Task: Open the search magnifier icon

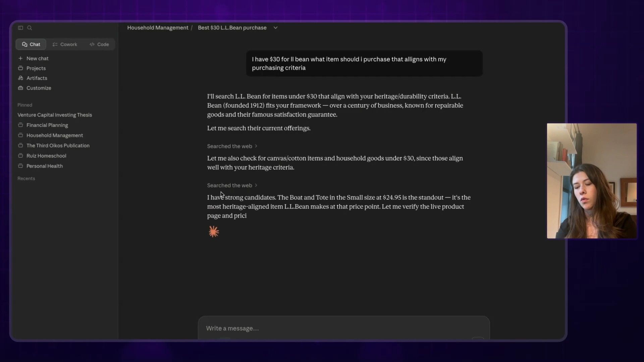Action: point(30,28)
